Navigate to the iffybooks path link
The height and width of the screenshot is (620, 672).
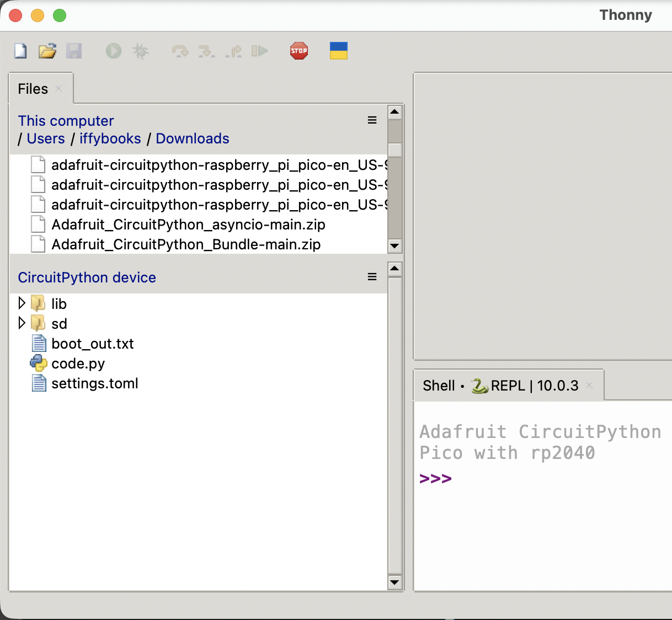click(110, 138)
